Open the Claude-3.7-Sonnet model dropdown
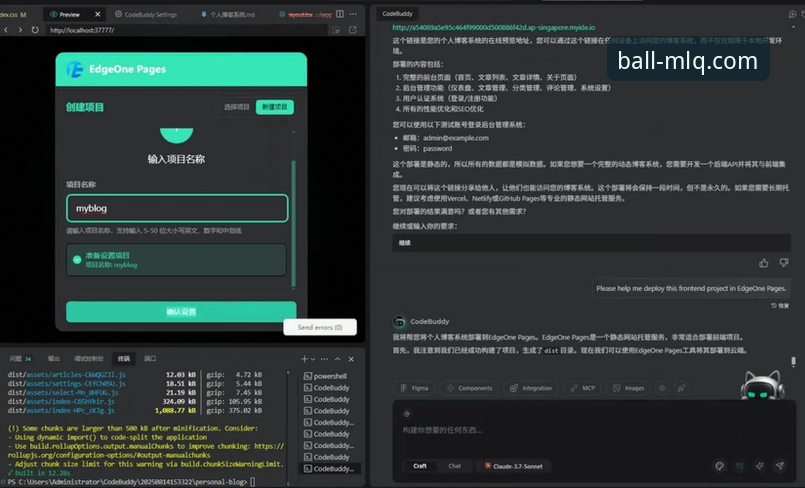The height and width of the screenshot is (488, 805). coord(514,466)
